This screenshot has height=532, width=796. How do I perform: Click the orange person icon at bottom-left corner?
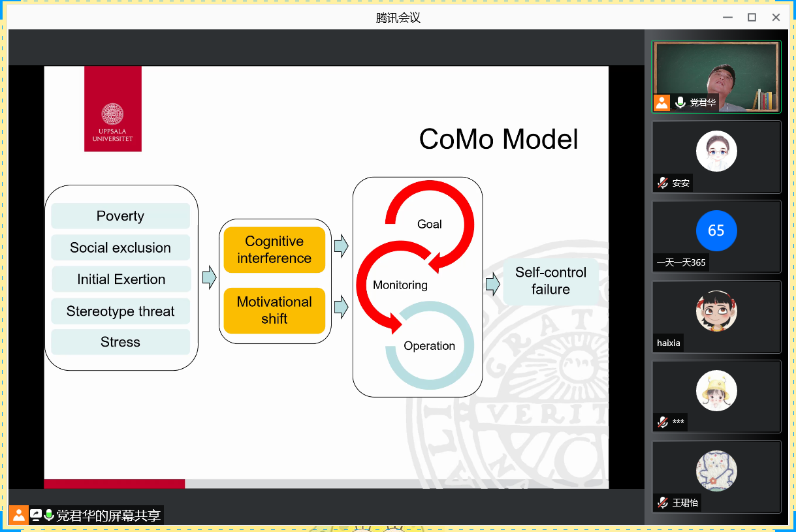19,515
